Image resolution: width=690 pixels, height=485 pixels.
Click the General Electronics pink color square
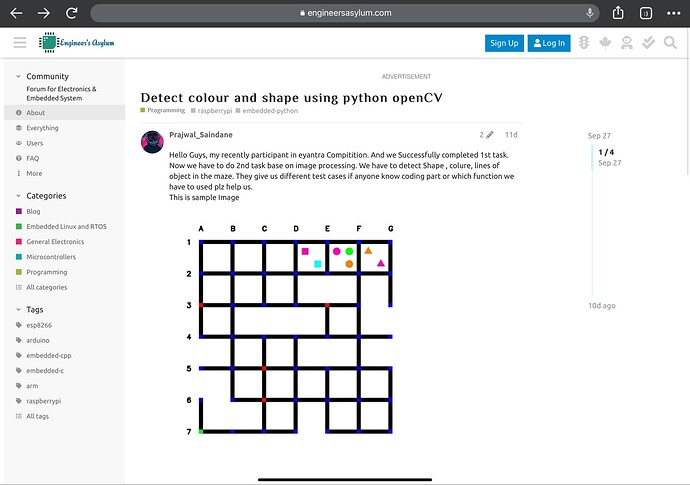pos(19,242)
